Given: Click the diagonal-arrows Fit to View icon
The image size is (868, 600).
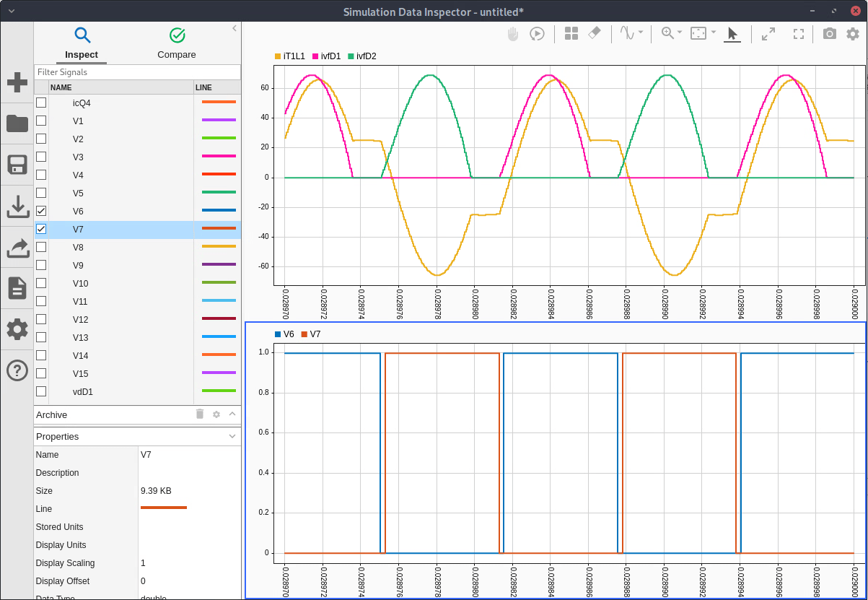Looking at the screenshot, I should click(768, 34).
